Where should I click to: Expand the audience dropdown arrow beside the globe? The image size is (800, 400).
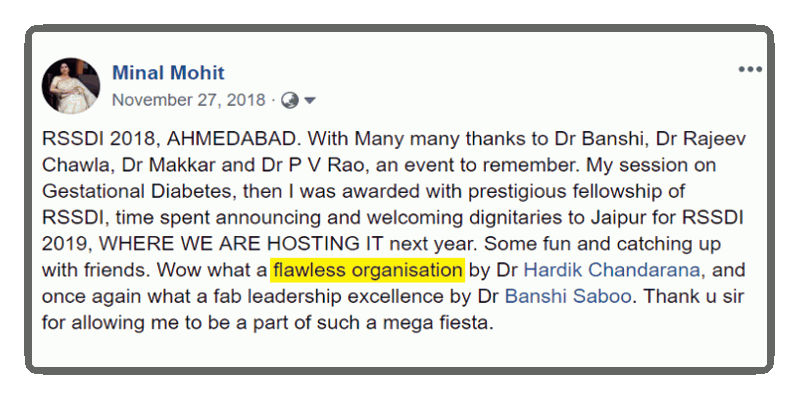point(309,100)
